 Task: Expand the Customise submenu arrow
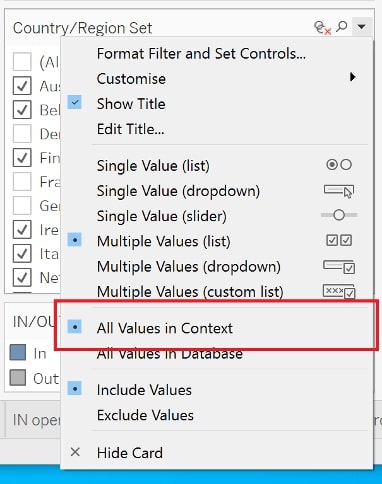(x=352, y=77)
